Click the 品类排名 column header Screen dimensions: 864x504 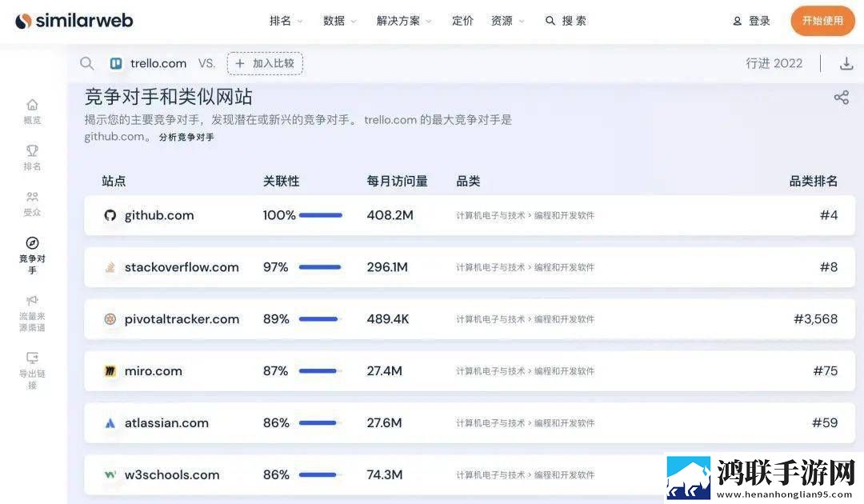click(814, 182)
